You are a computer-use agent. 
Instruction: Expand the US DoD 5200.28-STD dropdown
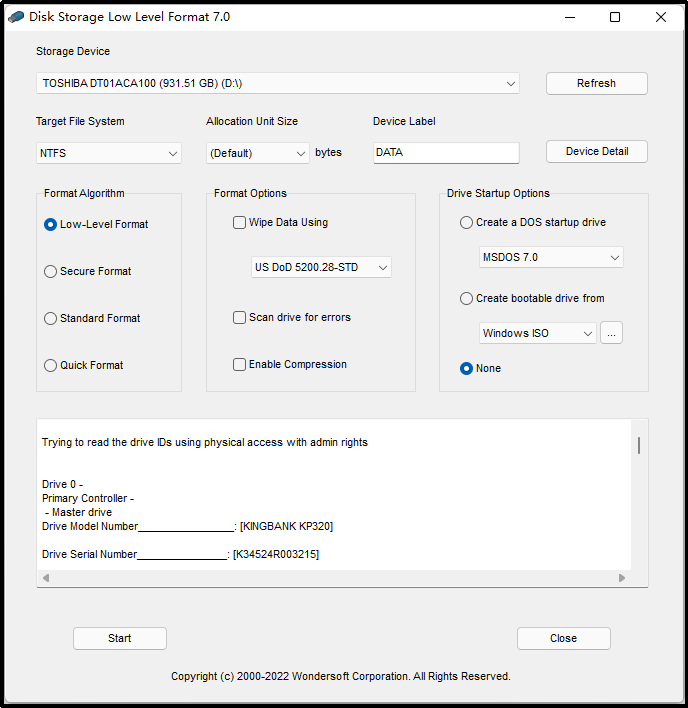320,267
